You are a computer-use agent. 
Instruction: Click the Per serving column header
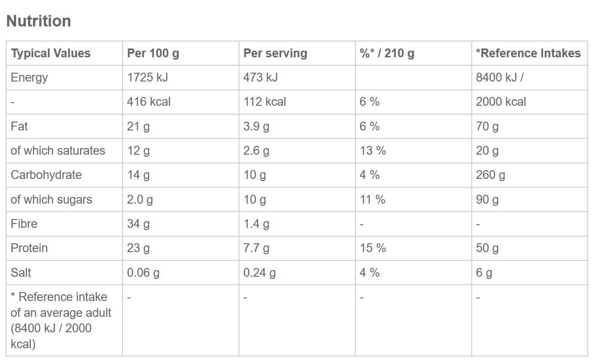[275, 53]
